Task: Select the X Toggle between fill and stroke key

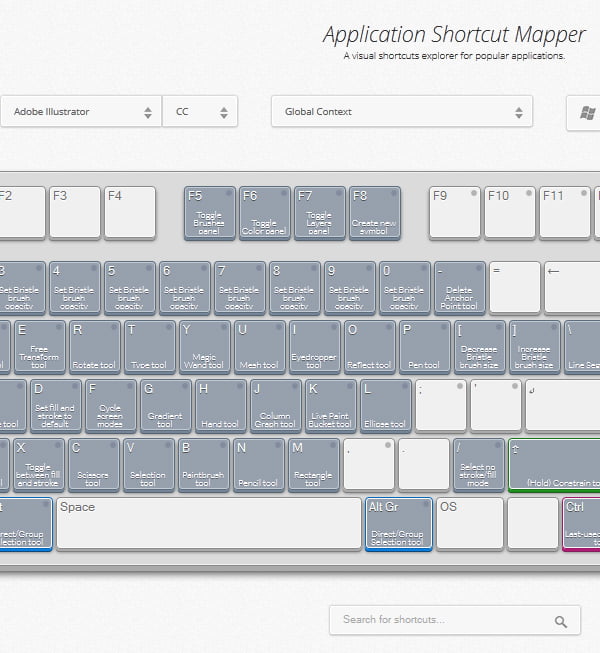Action: (39, 465)
